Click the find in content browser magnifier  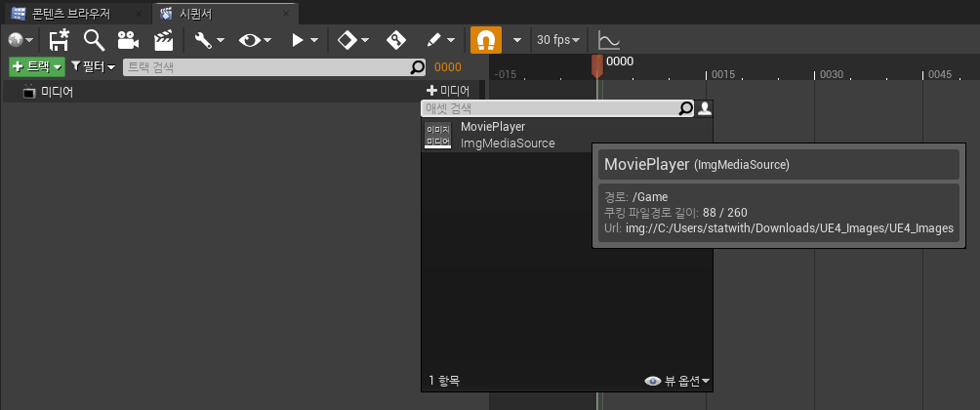[94, 40]
